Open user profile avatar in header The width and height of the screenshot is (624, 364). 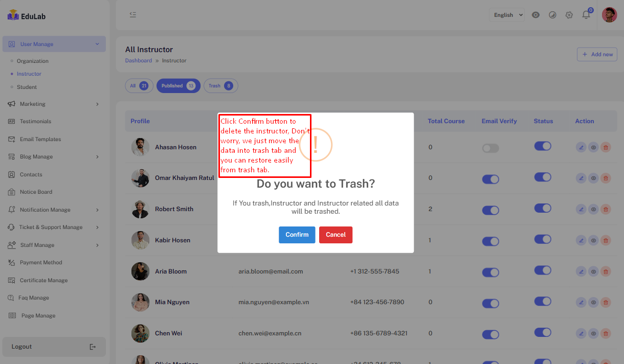coord(609,15)
